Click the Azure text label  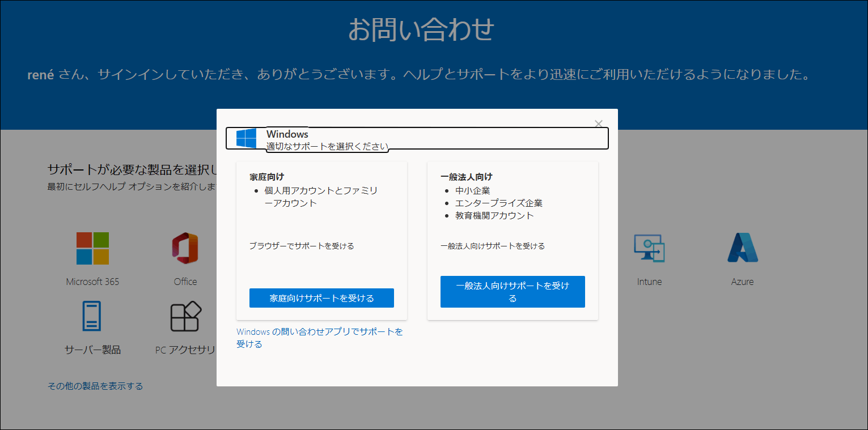pyautogui.click(x=742, y=282)
